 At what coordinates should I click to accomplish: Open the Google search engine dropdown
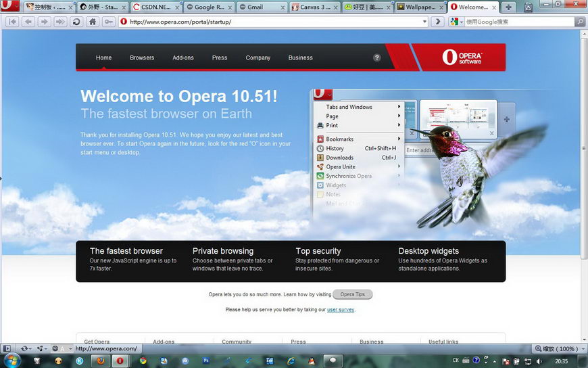coord(461,22)
